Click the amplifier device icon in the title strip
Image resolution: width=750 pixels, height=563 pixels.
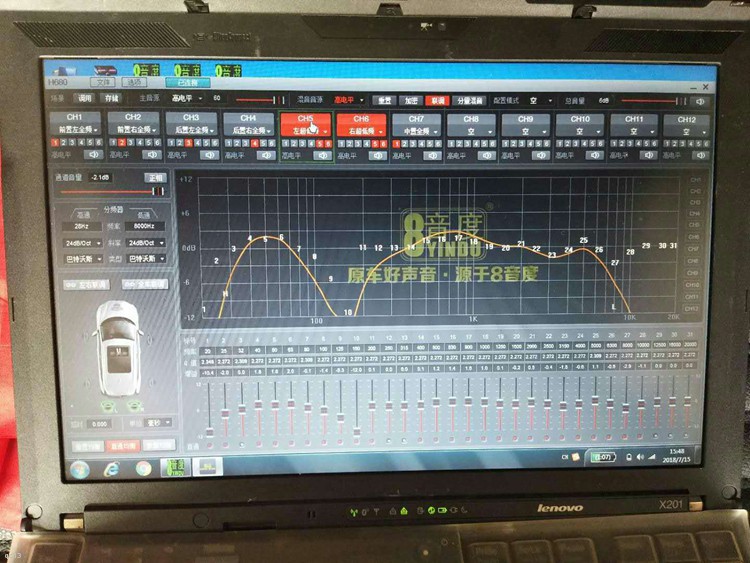105,71
